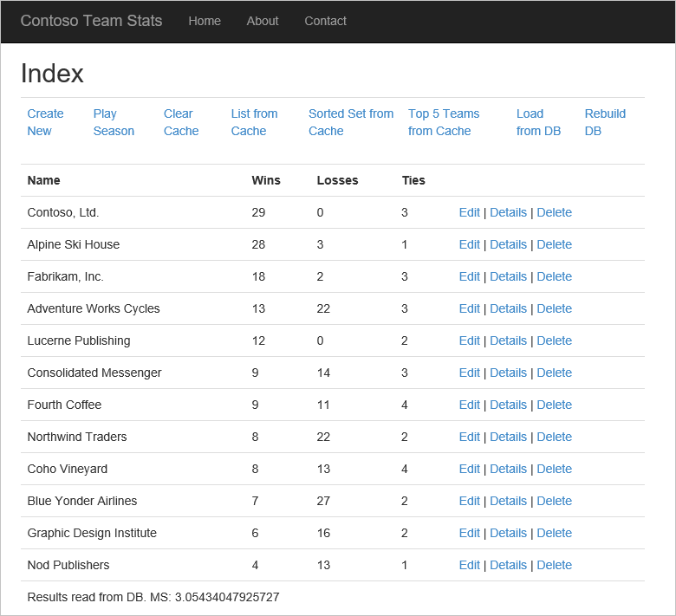Delete the Nod Publishers team
The image size is (676, 616).
(x=554, y=565)
